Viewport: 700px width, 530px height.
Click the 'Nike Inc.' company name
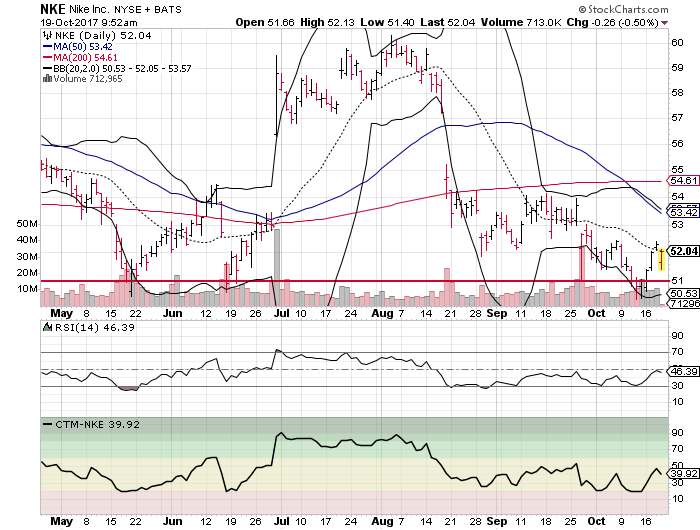90,9
